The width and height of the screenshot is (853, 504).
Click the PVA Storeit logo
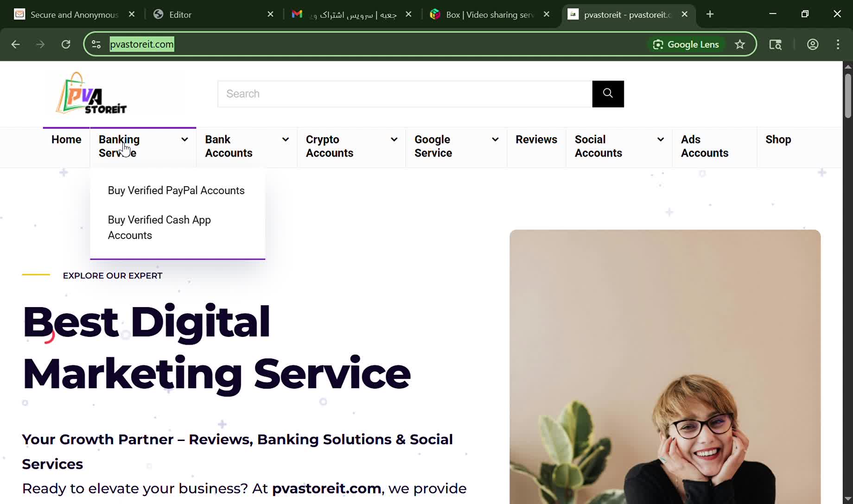pos(91,93)
